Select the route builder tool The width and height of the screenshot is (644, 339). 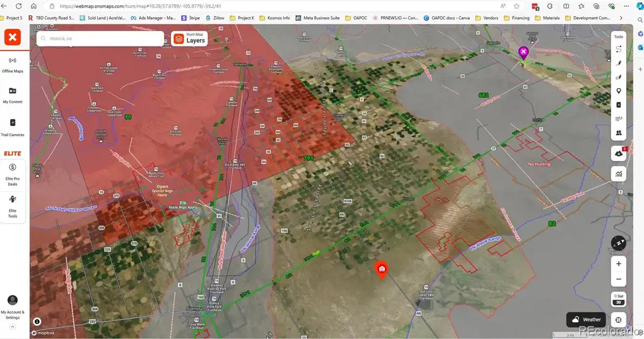pos(619,49)
